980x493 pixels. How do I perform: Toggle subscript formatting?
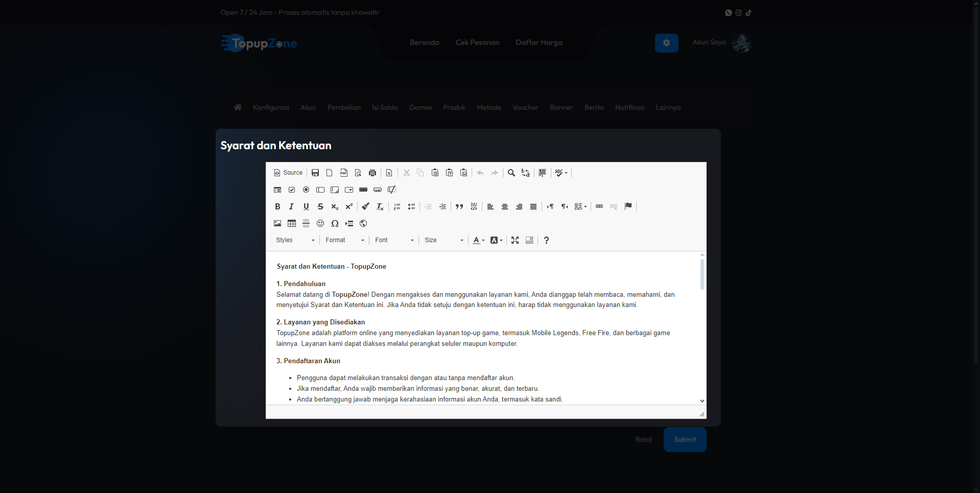point(335,206)
